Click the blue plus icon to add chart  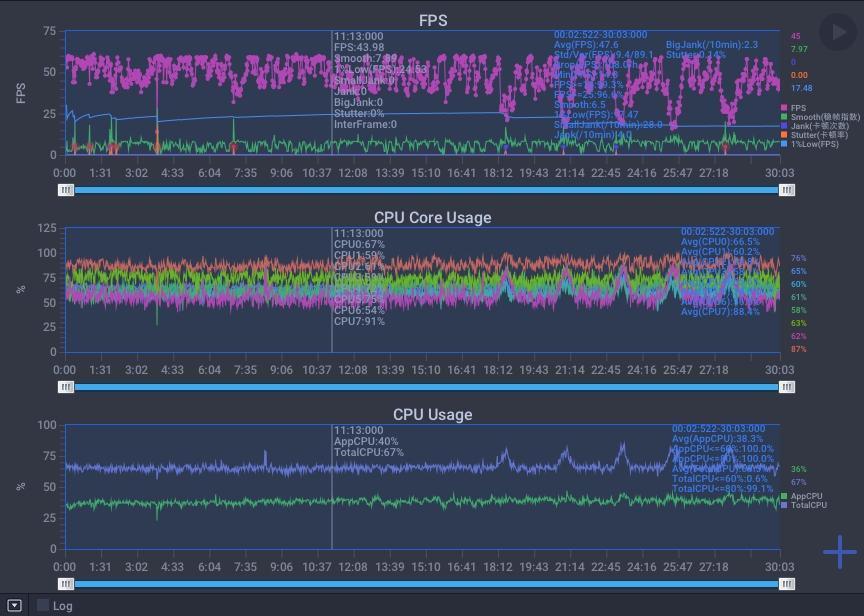(x=840, y=552)
